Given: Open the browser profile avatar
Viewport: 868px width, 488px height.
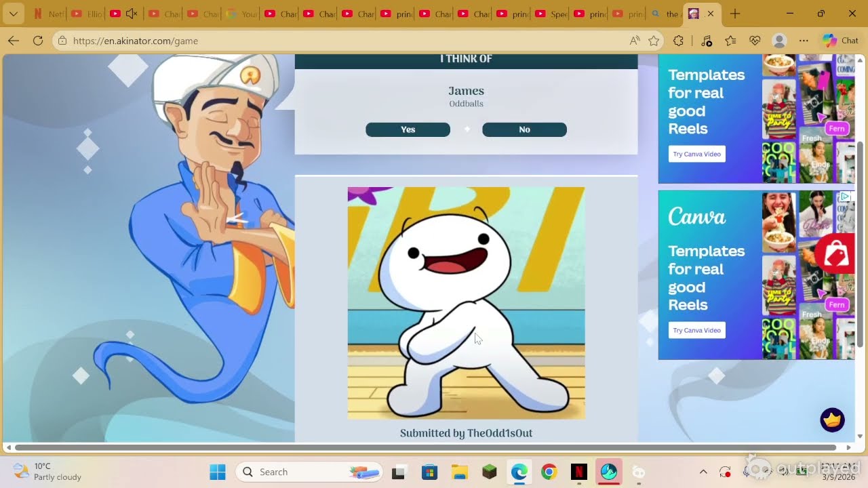Looking at the screenshot, I should coord(780,41).
